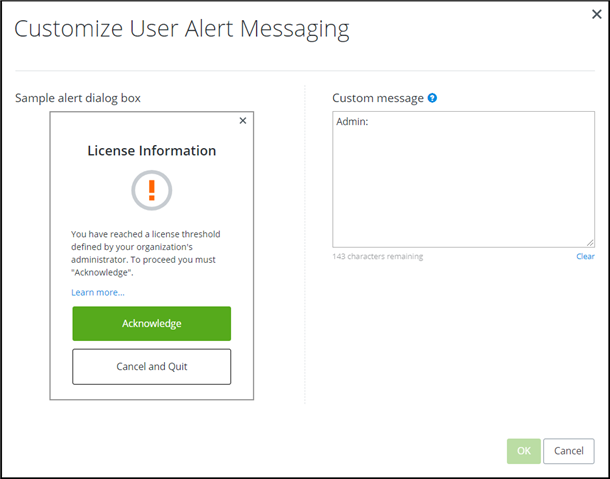Screen dimensions: 610x479
Task: Select the License Information heading
Action: [152, 151]
